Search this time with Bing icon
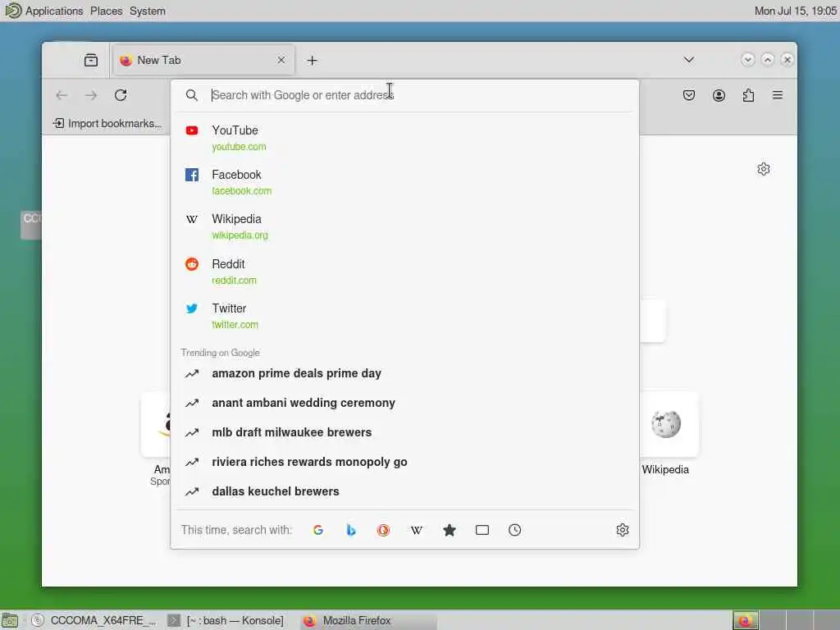The height and width of the screenshot is (630, 840). click(351, 530)
